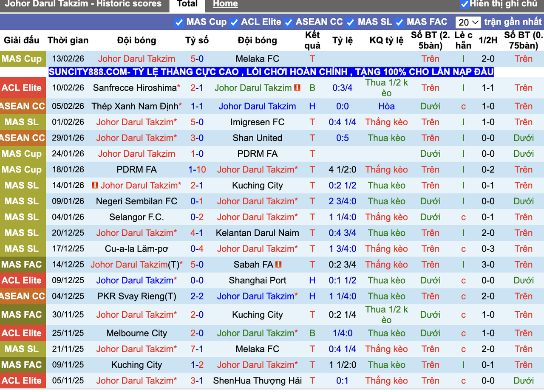Open Cu-a-la Lăm-pơ team link
The image size is (544, 392).
(x=136, y=248)
